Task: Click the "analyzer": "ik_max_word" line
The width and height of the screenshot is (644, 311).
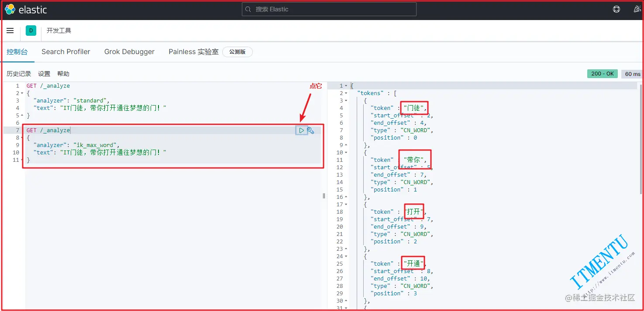Action: 76,145
